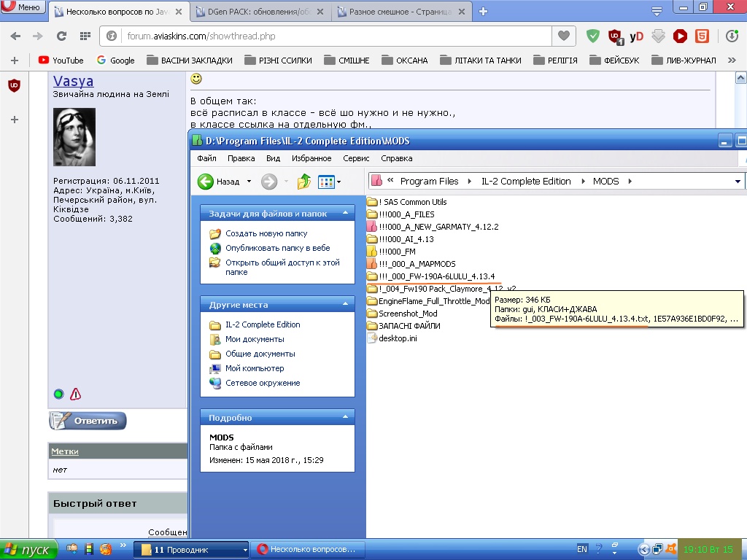The width and height of the screenshot is (747, 560).
Task: Expand the address bar dropdown
Action: [x=738, y=182]
